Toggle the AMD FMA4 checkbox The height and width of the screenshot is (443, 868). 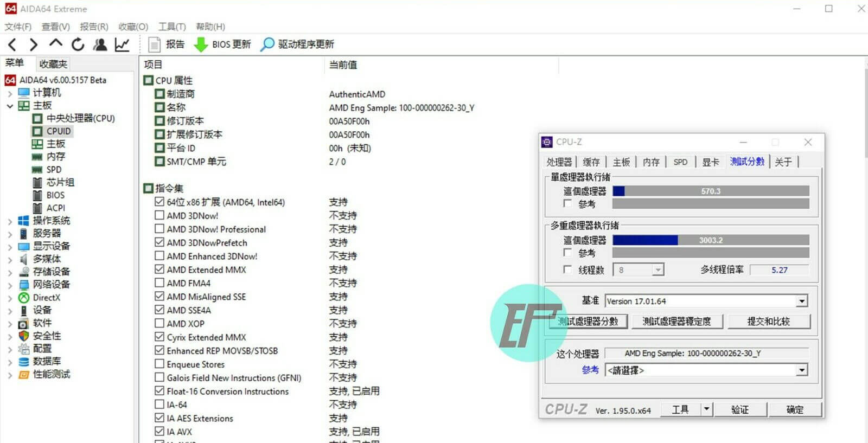pos(159,283)
